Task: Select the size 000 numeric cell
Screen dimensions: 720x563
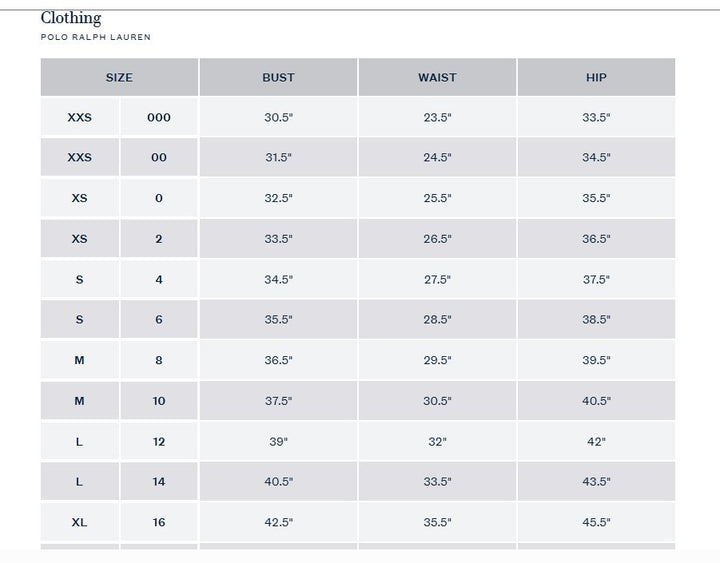Action: click(159, 117)
